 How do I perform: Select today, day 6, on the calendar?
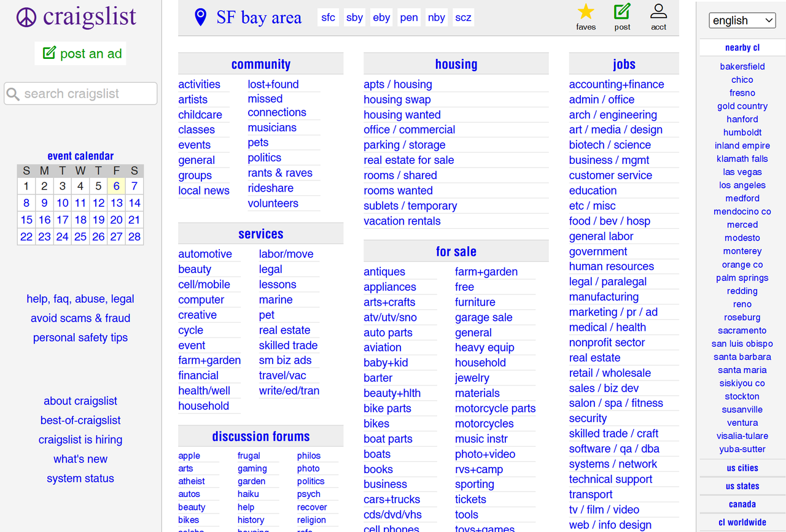pyautogui.click(x=116, y=185)
